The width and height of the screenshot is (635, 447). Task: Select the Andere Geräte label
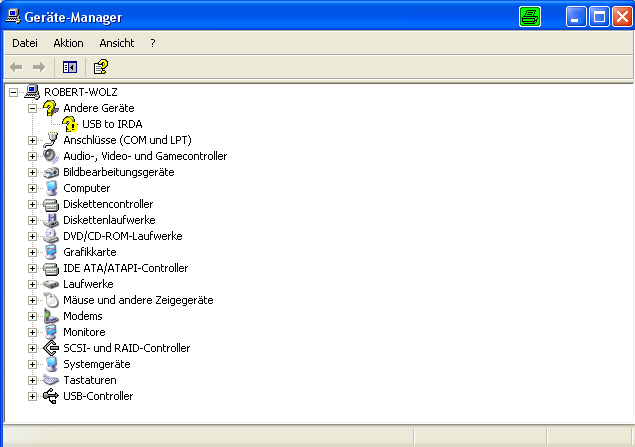(x=99, y=108)
